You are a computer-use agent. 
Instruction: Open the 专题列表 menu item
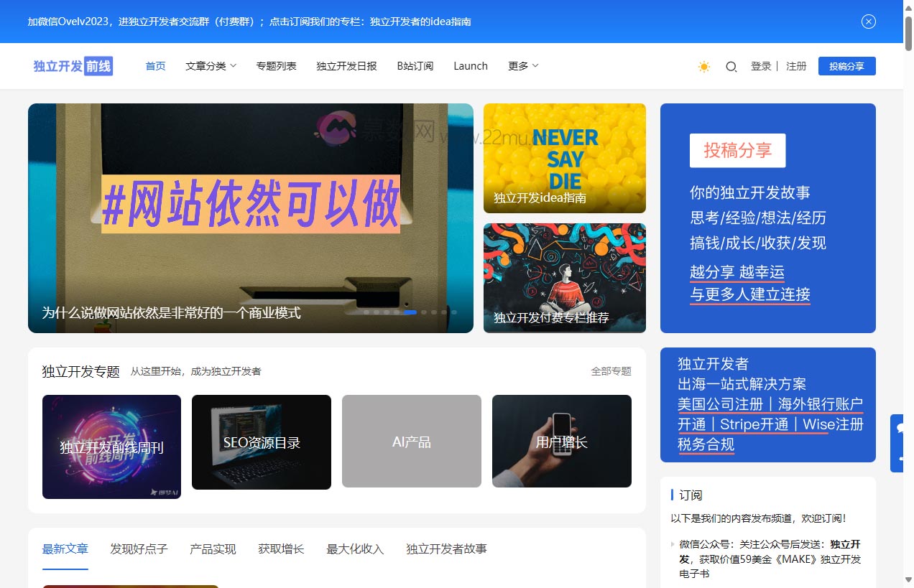click(276, 65)
